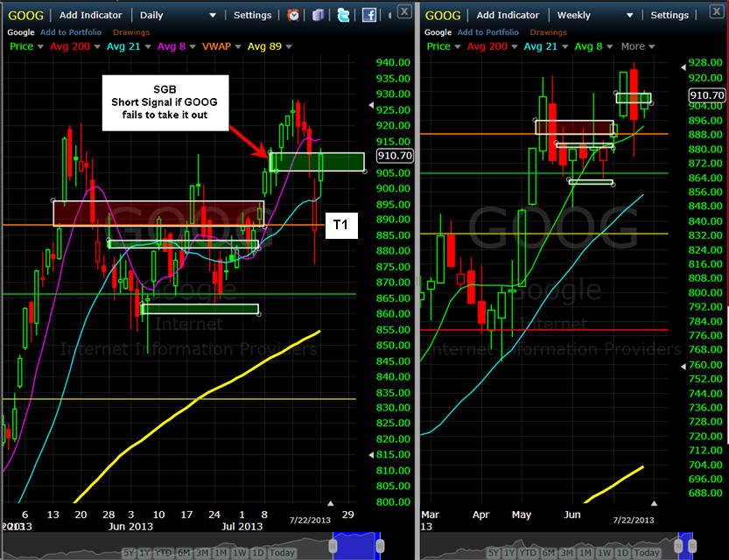Select the YTD range button on weekly chart

528,553
